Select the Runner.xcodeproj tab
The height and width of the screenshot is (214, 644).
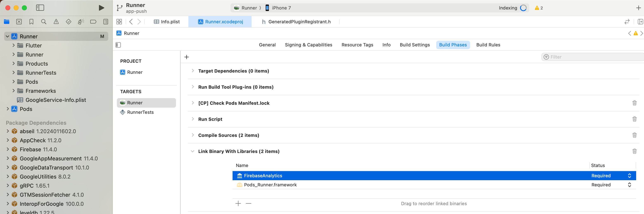click(220, 22)
